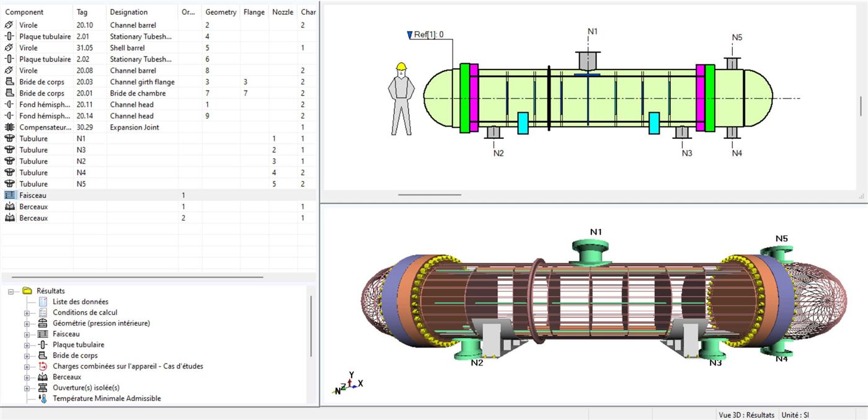The width and height of the screenshot is (868, 420).
Task: Select the Faisceau label in the results tree
Action: click(x=66, y=334)
